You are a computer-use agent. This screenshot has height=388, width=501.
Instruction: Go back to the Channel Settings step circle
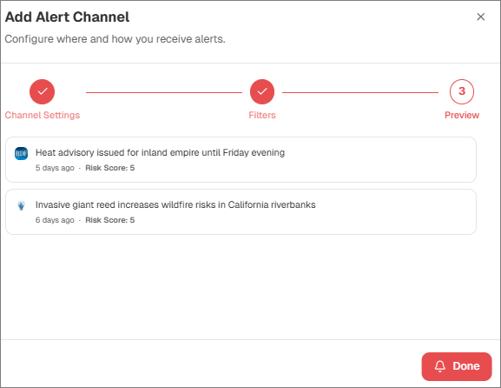(x=42, y=92)
